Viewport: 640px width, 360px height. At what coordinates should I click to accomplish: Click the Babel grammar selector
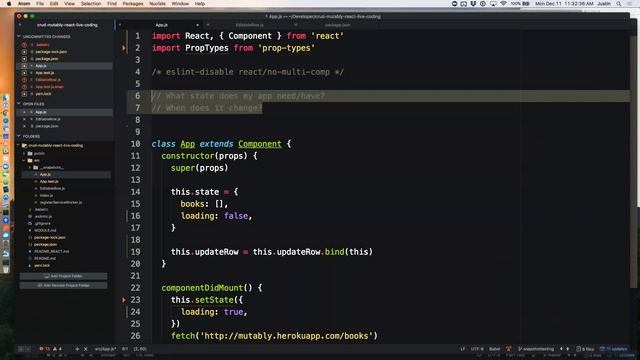coord(494,349)
